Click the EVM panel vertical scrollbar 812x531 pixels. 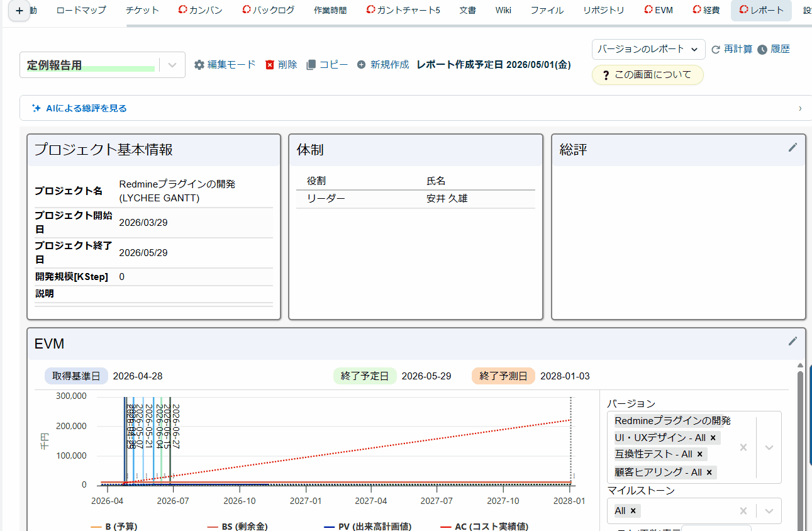point(800,440)
